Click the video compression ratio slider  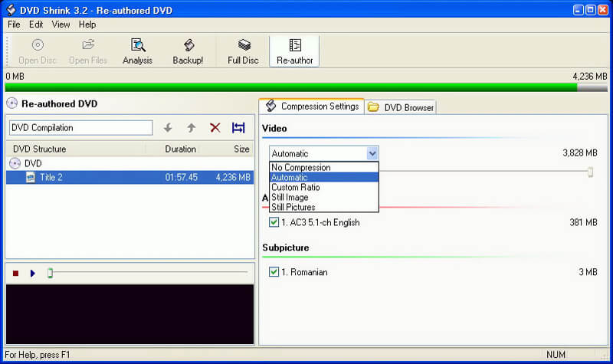point(590,172)
